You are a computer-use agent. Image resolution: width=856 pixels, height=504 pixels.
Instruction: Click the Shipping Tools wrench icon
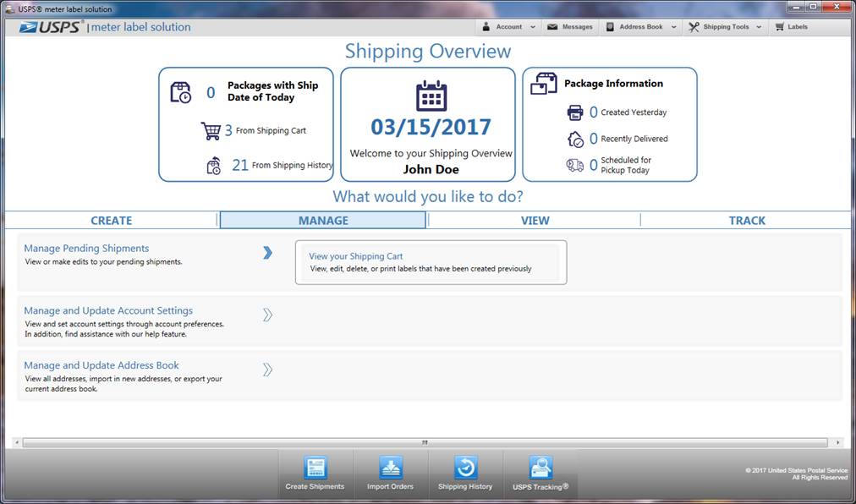click(x=694, y=27)
